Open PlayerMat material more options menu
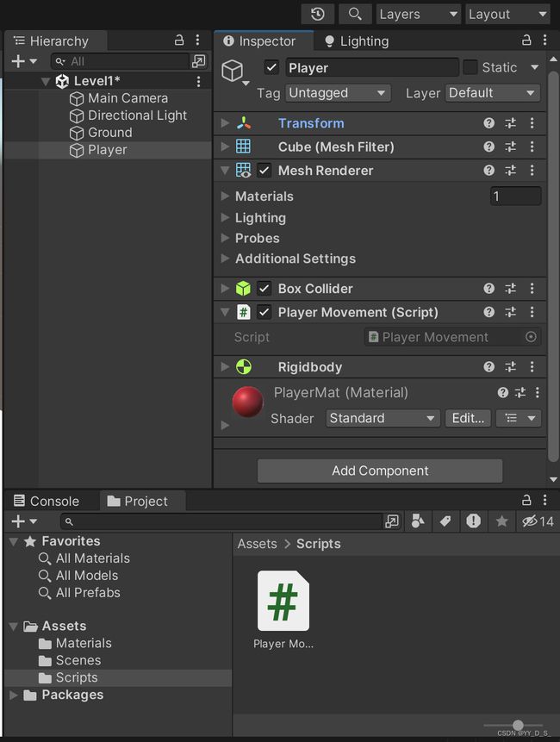Viewport: 560px width, 742px height. pos(538,392)
